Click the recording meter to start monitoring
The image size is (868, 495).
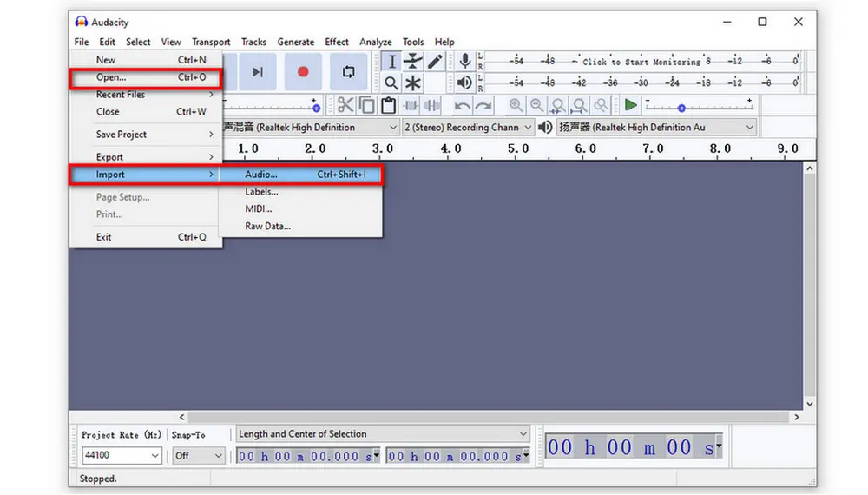(642, 61)
